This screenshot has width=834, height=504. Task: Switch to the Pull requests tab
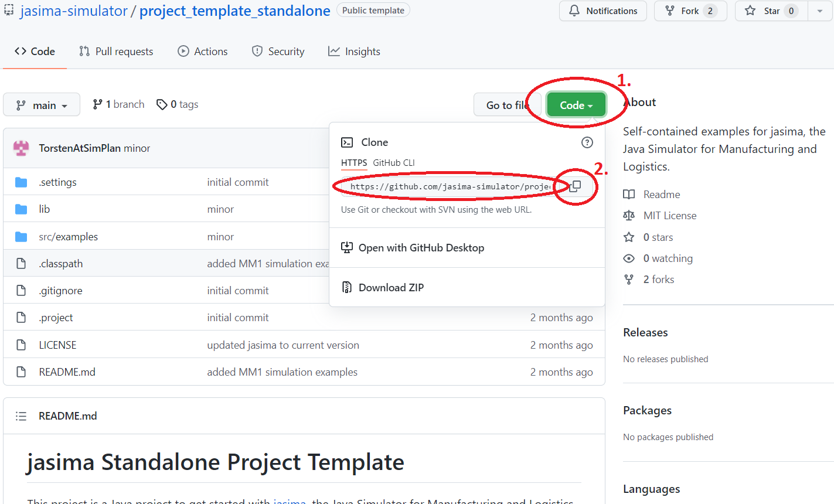pos(116,52)
